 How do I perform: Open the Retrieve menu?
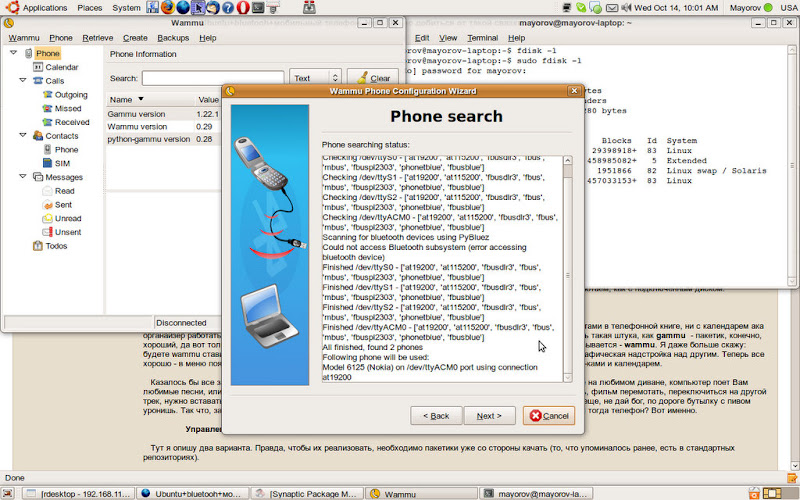click(97, 38)
